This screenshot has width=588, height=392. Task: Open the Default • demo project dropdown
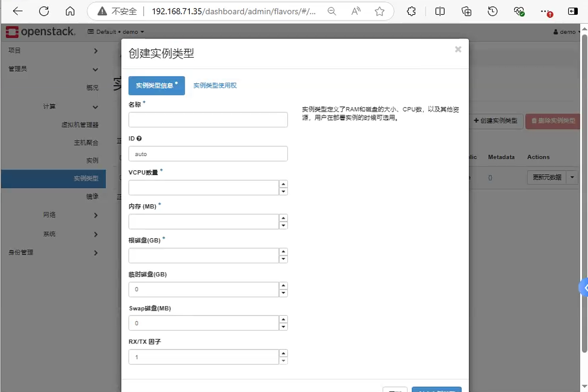click(116, 32)
